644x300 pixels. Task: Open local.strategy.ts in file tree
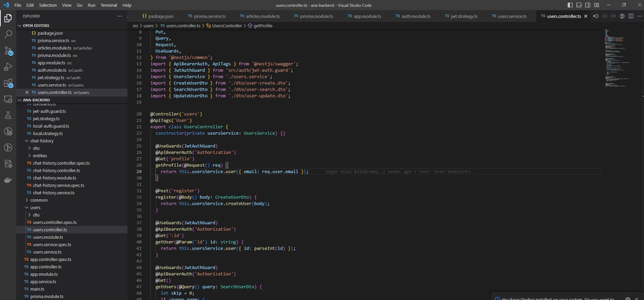pyautogui.click(x=48, y=134)
